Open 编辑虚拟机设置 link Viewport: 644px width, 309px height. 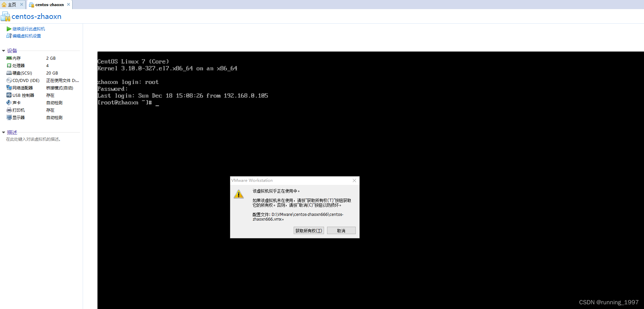pos(27,36)
